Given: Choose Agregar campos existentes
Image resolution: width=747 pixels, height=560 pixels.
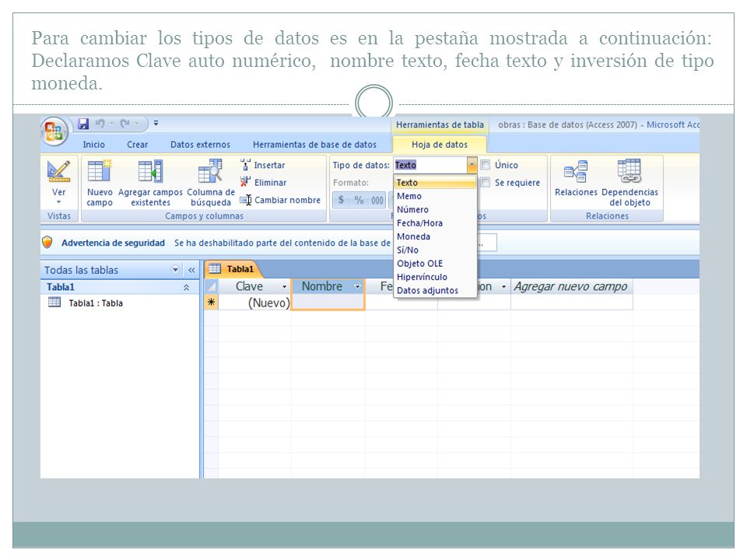Looking at the screenshot, I should coord(150,184).
